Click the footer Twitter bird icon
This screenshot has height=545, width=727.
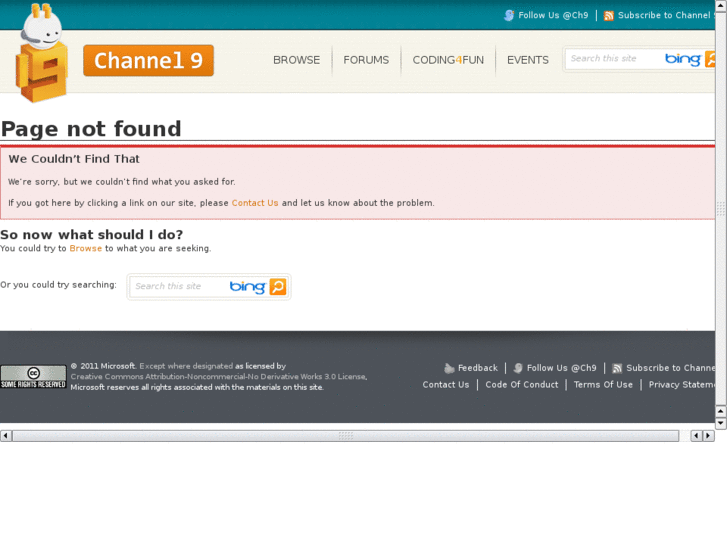(x=518, y=368)
